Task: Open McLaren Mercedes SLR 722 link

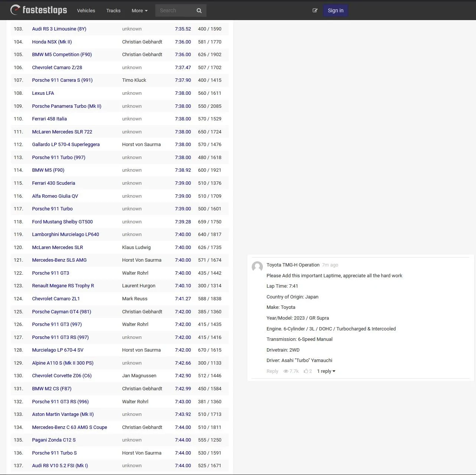Action: click(62, 132)
